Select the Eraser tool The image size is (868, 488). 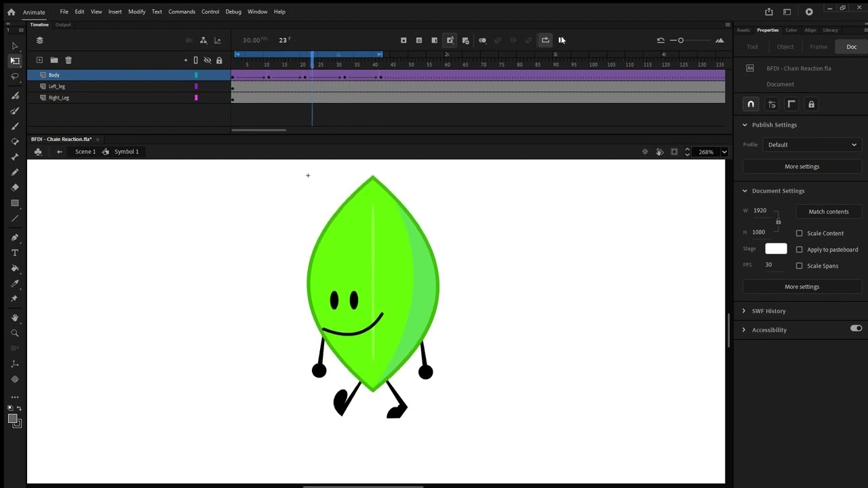click(15, 188)
